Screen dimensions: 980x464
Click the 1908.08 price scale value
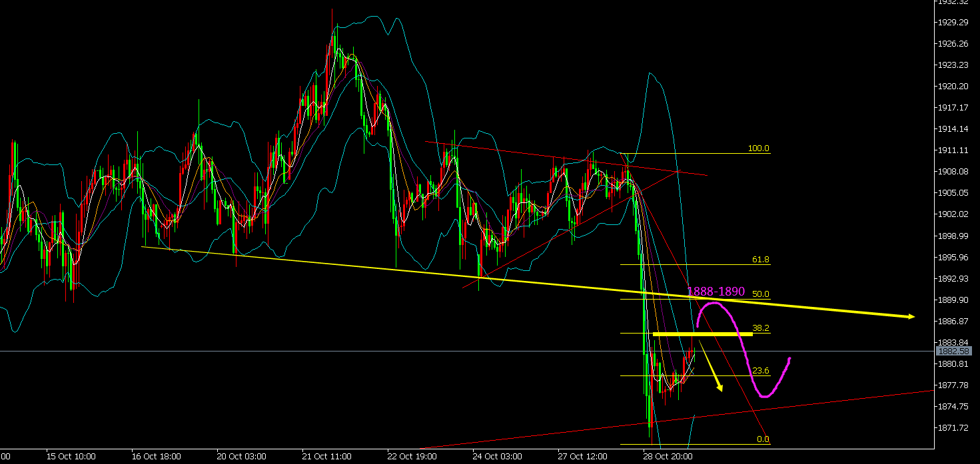[952, 172]
